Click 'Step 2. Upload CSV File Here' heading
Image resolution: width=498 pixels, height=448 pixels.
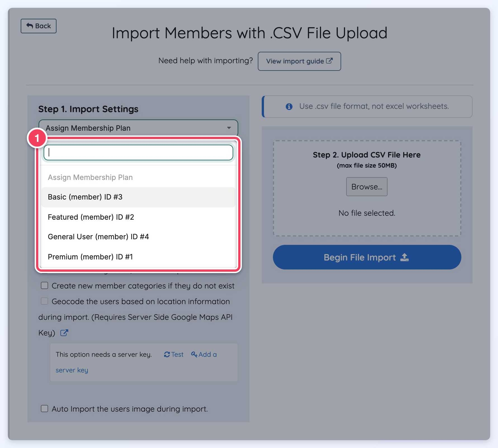[367, 155]
